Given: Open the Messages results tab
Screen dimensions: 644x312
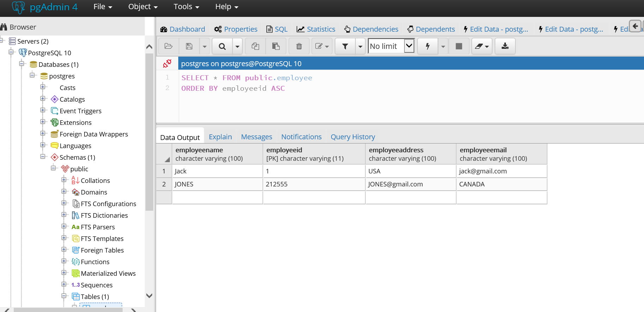Looking at the screenshot, I should point(256,137).
